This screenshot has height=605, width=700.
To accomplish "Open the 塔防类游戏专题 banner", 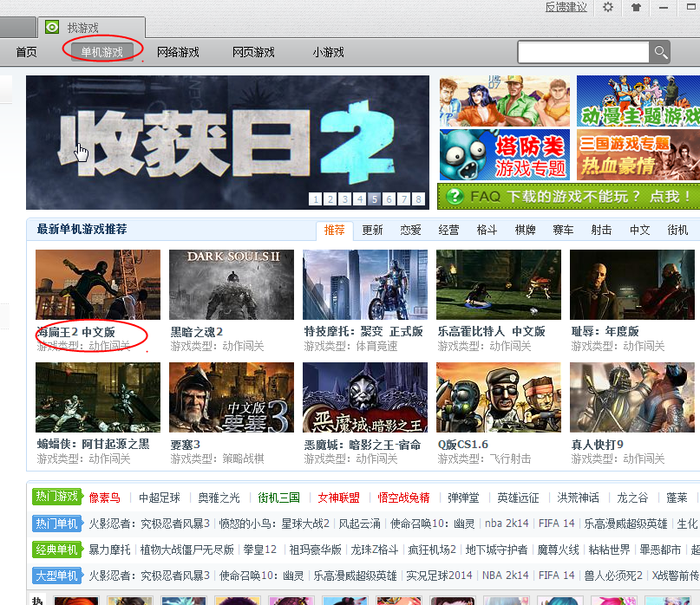I will pyautogui.click(x=505, y=155).
